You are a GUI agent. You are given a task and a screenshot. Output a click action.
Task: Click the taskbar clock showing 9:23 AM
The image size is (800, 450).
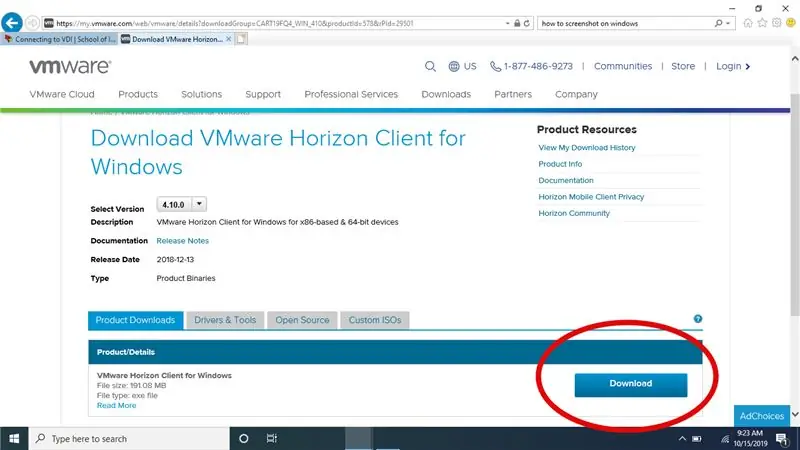(750, 438)
